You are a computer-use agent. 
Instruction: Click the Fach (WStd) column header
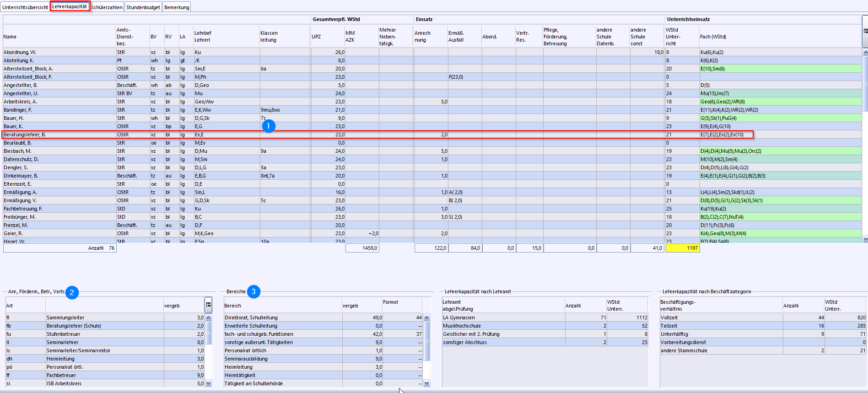pyautogui.click(x=780, y=37)
